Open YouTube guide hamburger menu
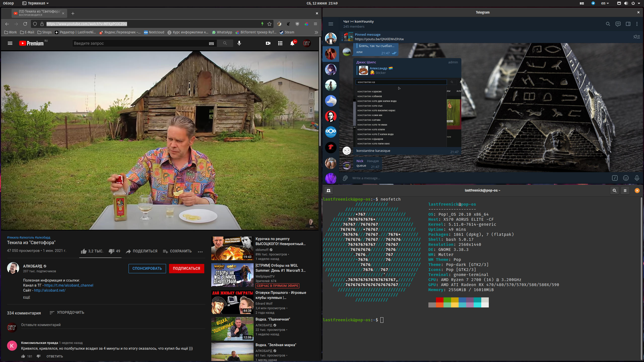Screen dimensions: 644x362 (x=10, y=43)
